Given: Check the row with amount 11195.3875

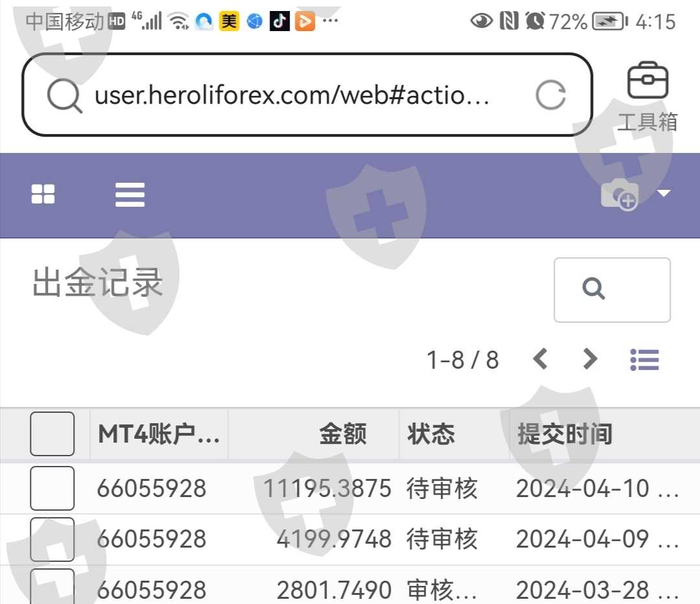Looking at the screenshot, I should point(52,488).
